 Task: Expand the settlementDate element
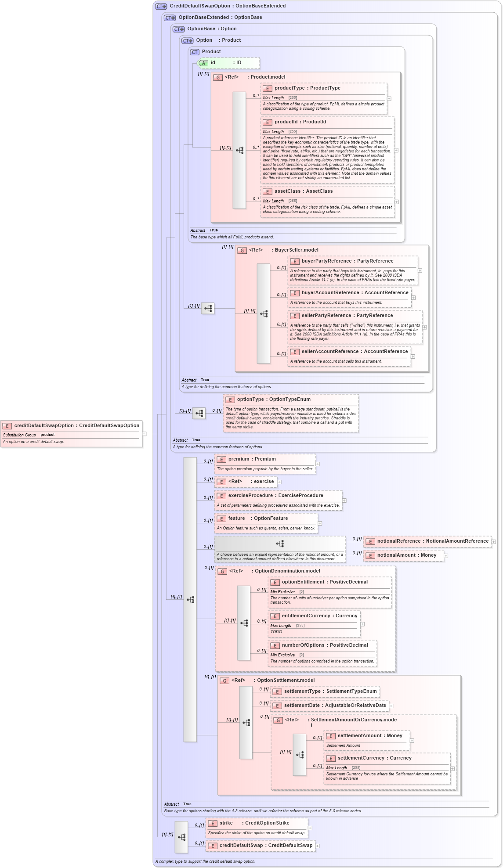pos(391,706)
